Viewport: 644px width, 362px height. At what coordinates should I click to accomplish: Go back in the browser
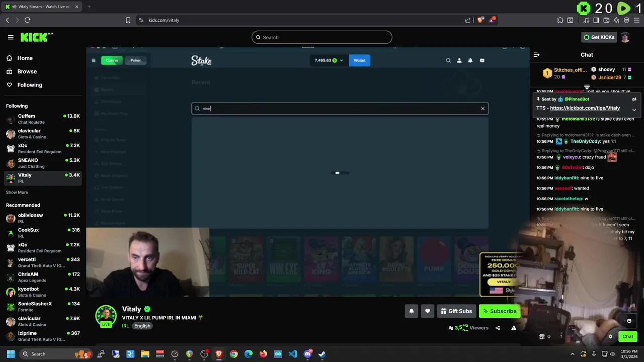7,20
